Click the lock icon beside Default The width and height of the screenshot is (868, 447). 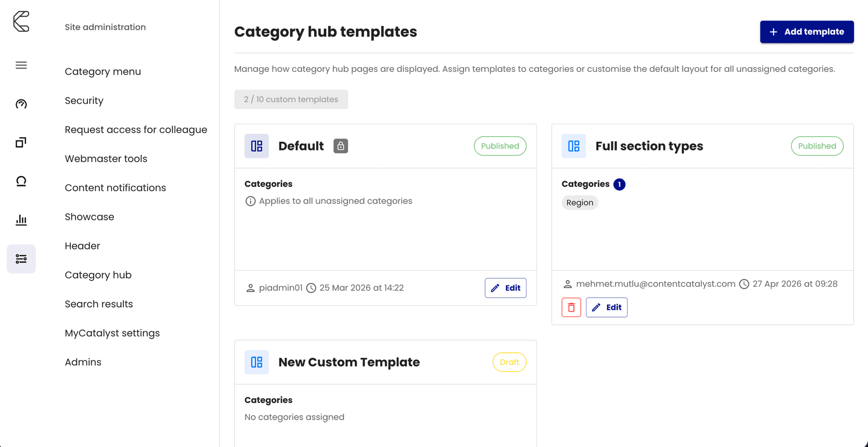(341, 146)
